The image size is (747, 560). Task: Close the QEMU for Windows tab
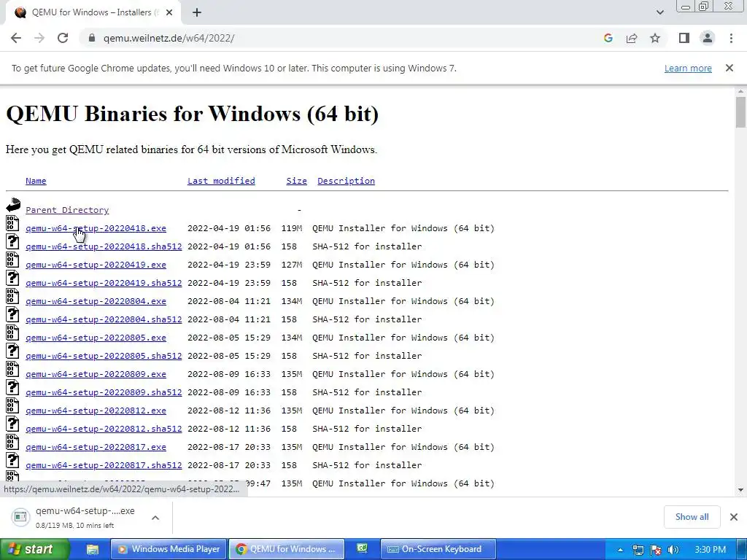[x=169, y=12]
